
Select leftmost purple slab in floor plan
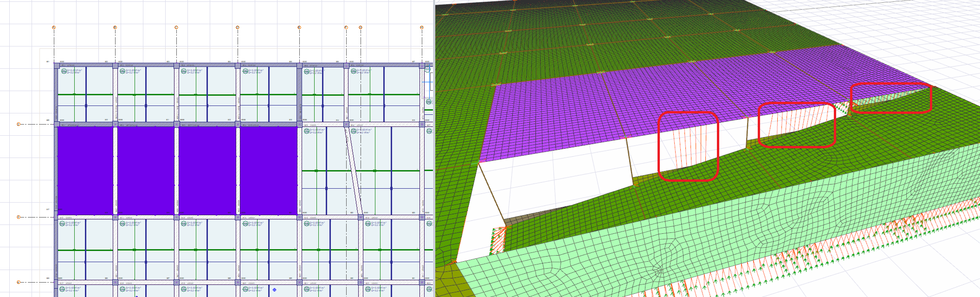pos(85,171)
